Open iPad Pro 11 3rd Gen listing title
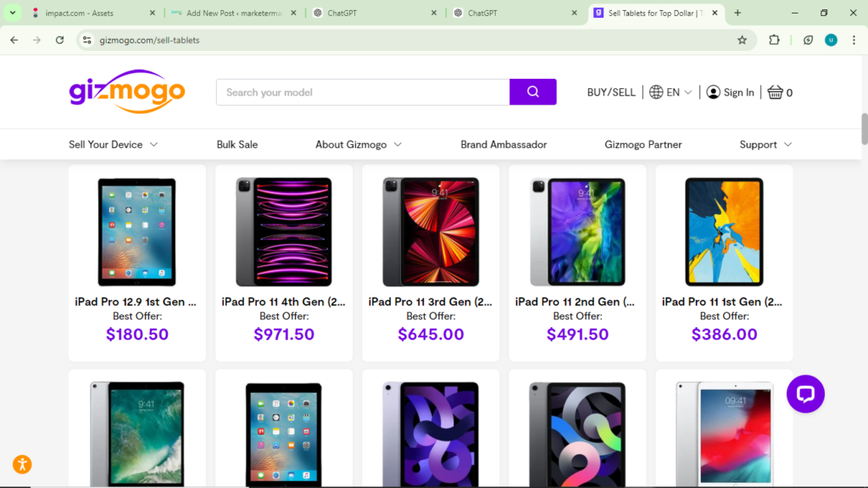The height and width of the screenshot is (488, 868). click(430, 302)
